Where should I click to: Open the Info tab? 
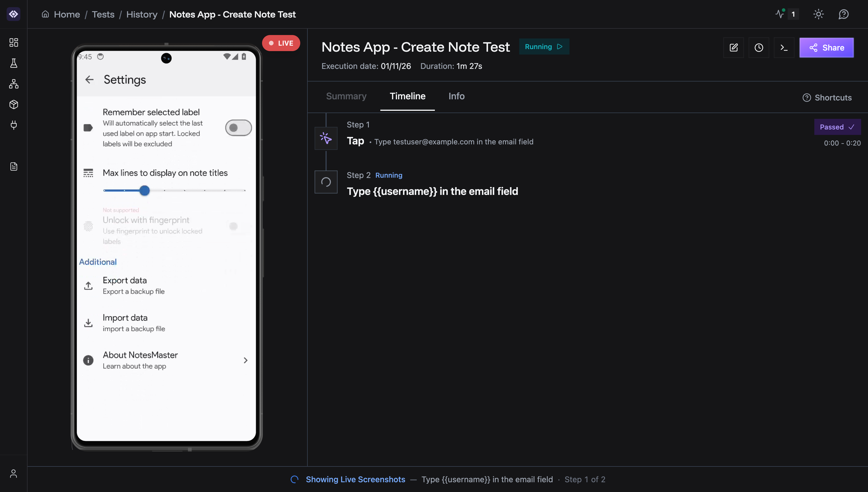click(456, 96)
